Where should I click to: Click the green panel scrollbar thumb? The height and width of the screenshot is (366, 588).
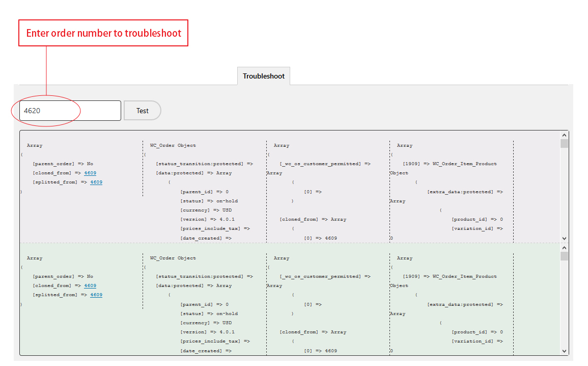click(564, 256)
